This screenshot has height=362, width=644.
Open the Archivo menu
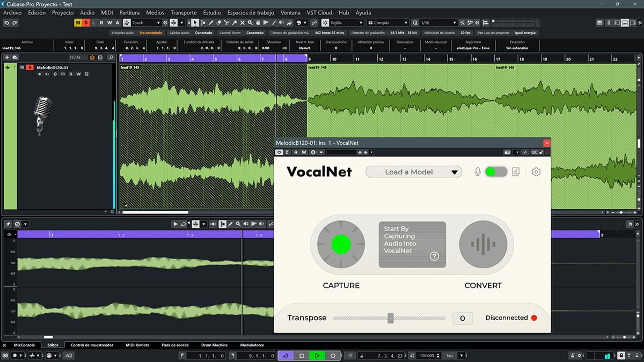point(13,12)
